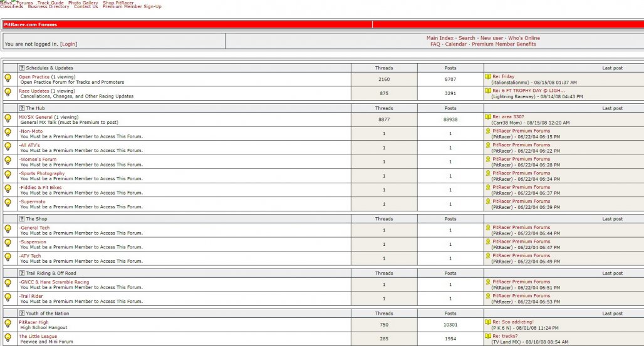Open Contact Us in top navigation
Viewport: 644px width, 346px height.
tap(86, 6)
